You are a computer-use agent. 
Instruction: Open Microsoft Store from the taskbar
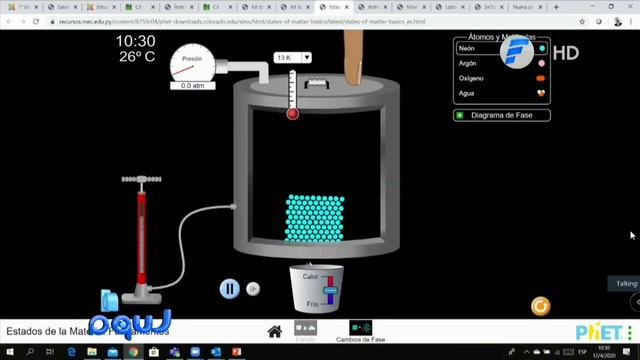tap(154, 351)
